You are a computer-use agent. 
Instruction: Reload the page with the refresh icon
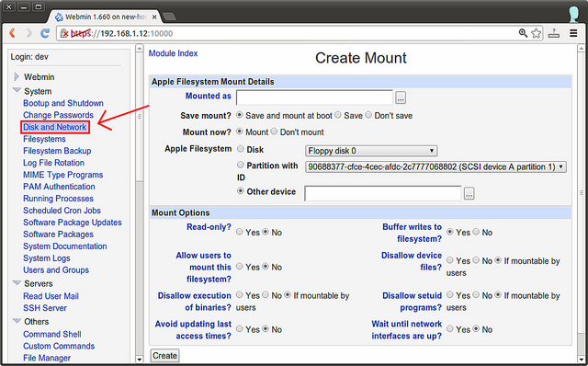click(45, 33)
